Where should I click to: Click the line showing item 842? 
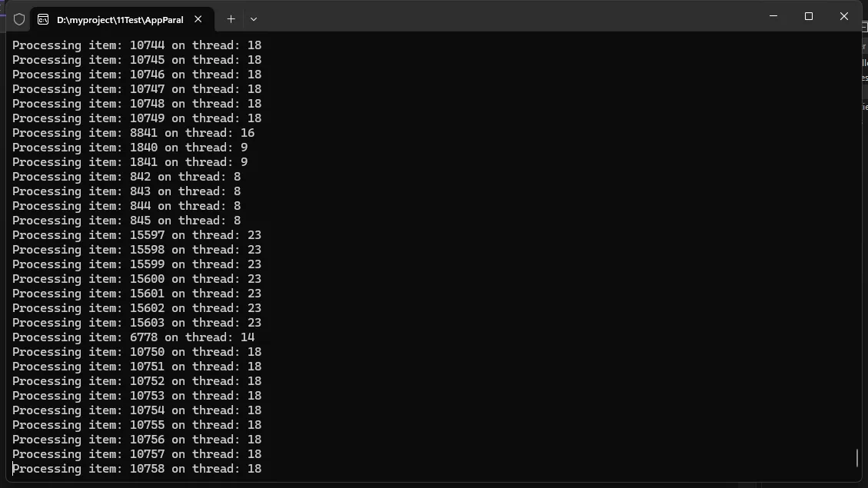pyautogui.click(x=126, y=177)
